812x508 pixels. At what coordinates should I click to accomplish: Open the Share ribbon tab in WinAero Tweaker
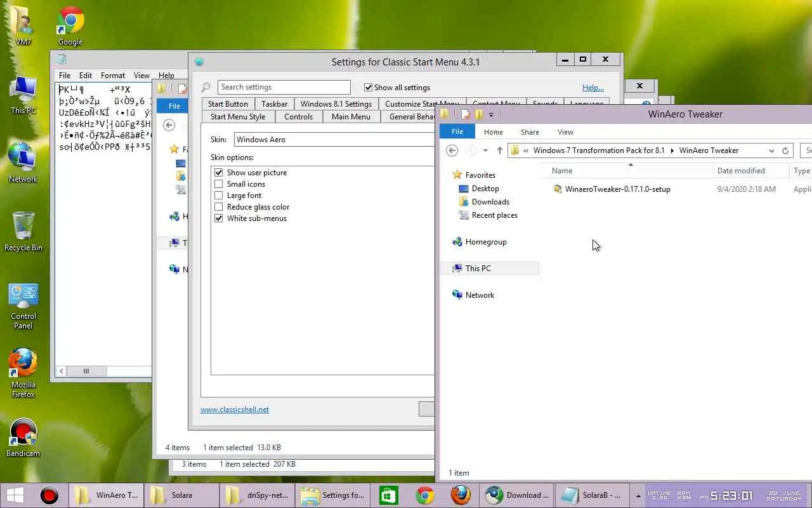click(x=530, y=132)
